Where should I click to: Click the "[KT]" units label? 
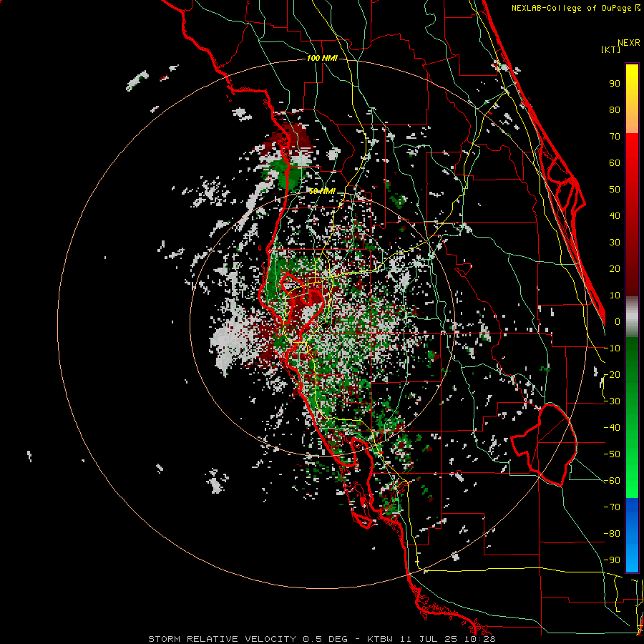pyautogui.click(x=611, y=49)
